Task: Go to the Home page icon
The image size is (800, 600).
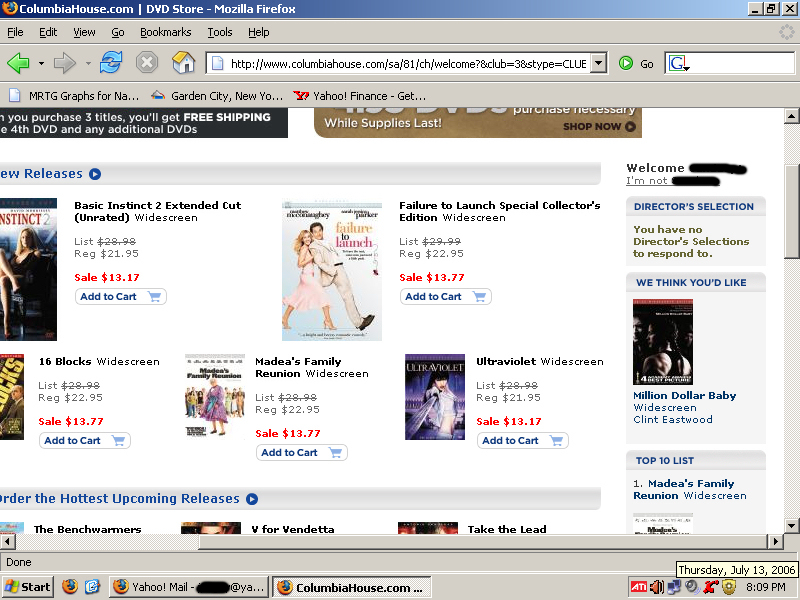Action: [184, 63]
